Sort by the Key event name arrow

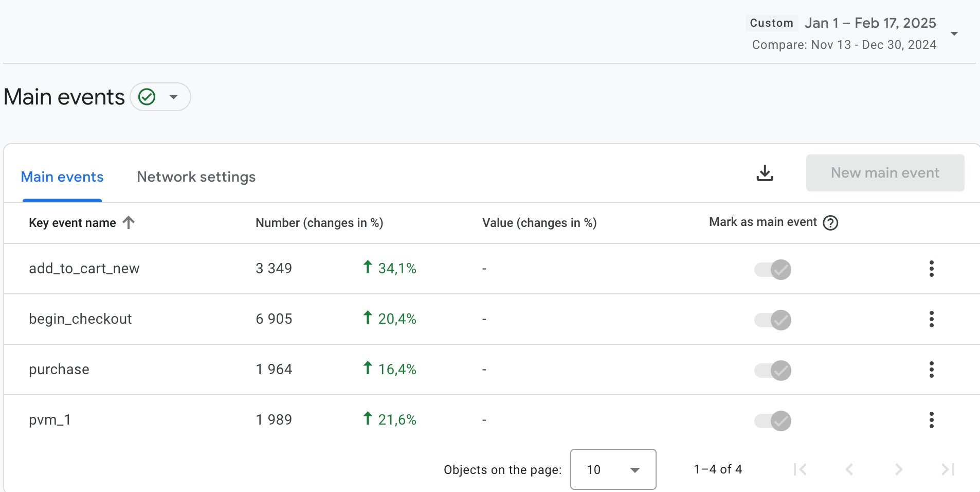129,222
